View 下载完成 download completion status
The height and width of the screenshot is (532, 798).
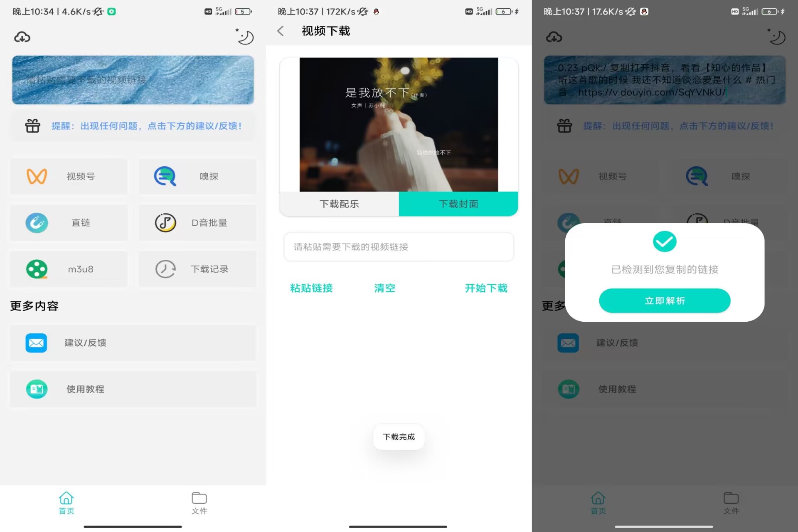(x=399, y=436)
